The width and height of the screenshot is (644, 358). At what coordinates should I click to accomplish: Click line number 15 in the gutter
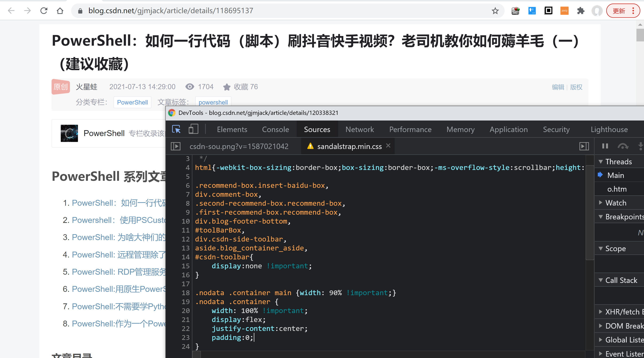[x=186, y=266]
